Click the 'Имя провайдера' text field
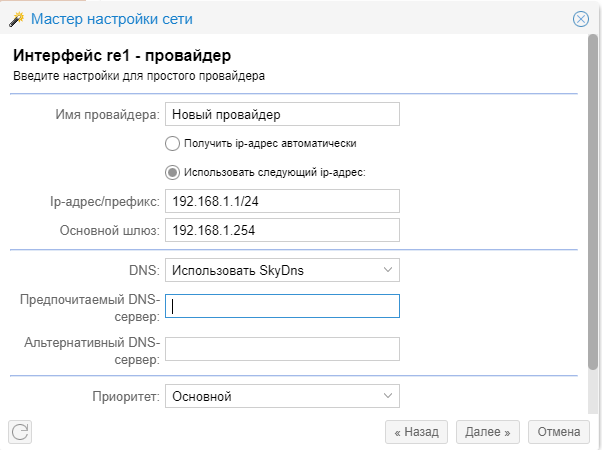602x450 pixels. click(282, 114)
